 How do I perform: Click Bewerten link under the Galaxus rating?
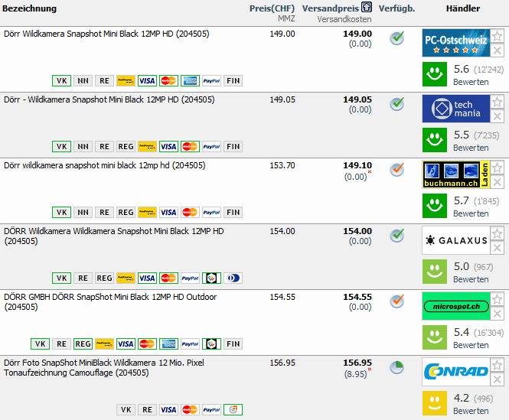pyautogui.click(x=471, y=279)
